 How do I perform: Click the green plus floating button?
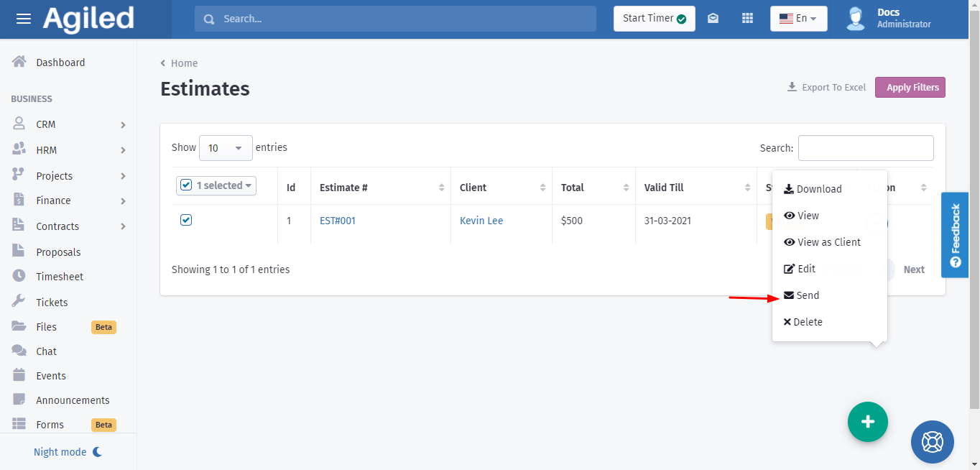click(x=867, y=422)
